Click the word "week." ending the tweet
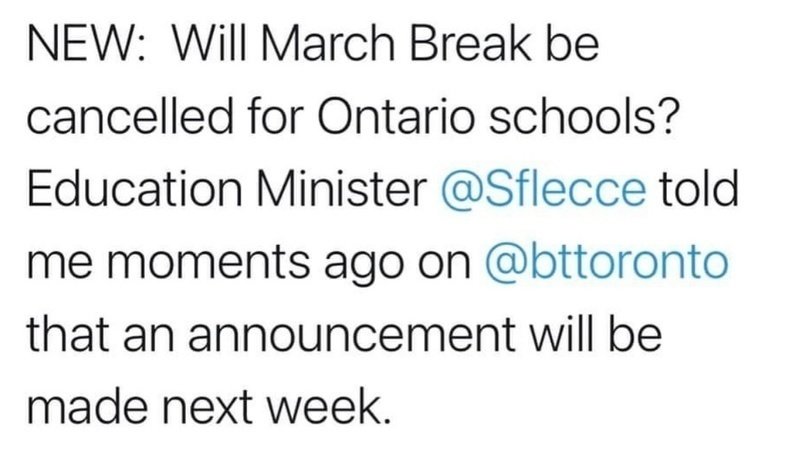This screenshot has height=450, width=800. (x=329, y=407)
